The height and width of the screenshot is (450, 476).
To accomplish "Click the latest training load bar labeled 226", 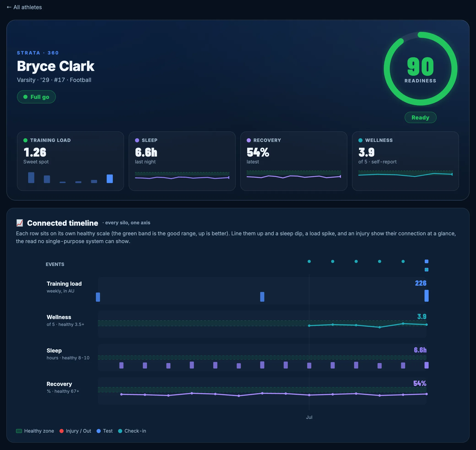I will point(426,295).
